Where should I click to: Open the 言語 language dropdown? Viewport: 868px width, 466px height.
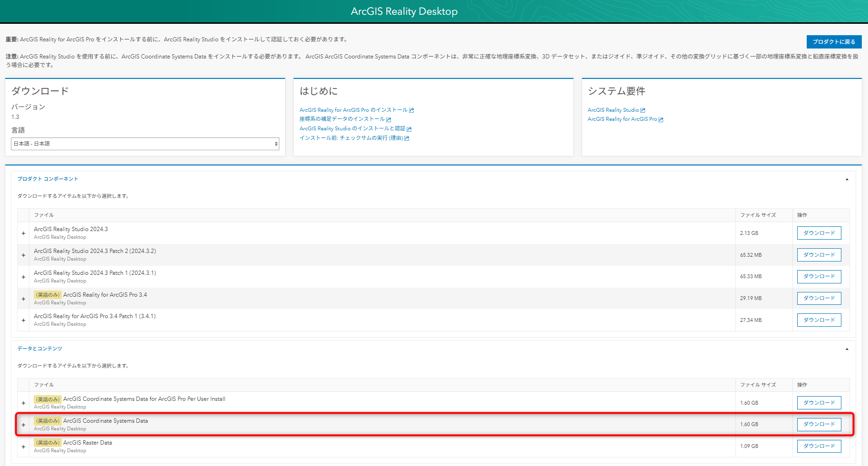point(145,144)
